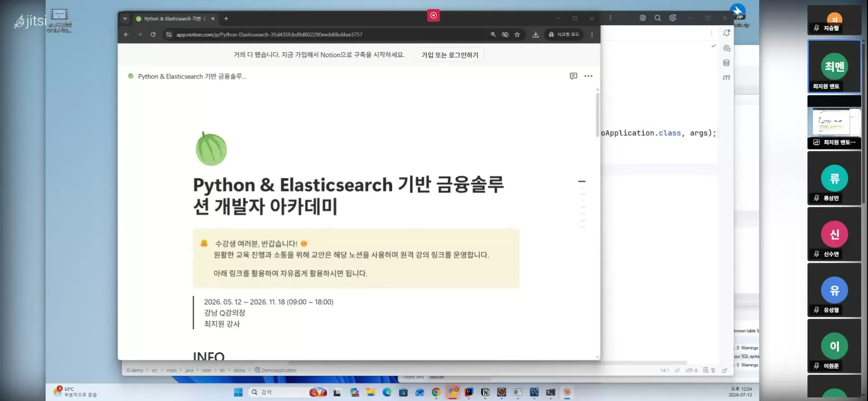
Task: Open IntelliJ IDEA from the taskbar
Action: (469, 392)
